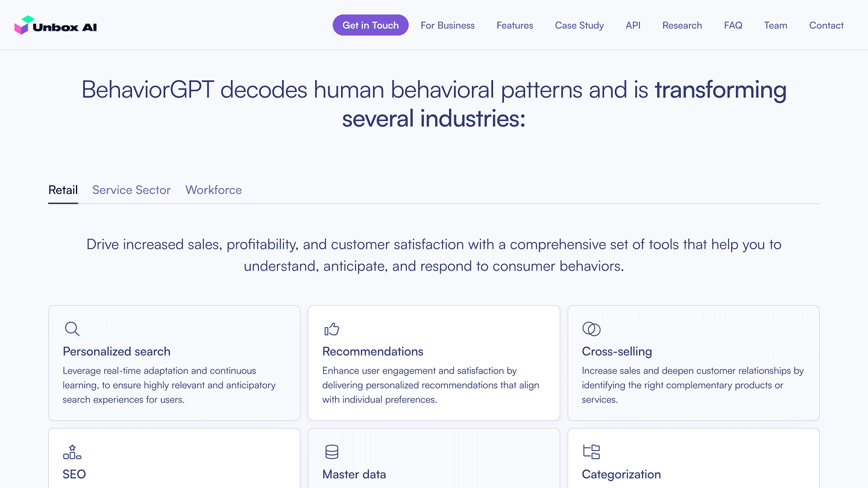Click the Categorization card title

[621, 474]
